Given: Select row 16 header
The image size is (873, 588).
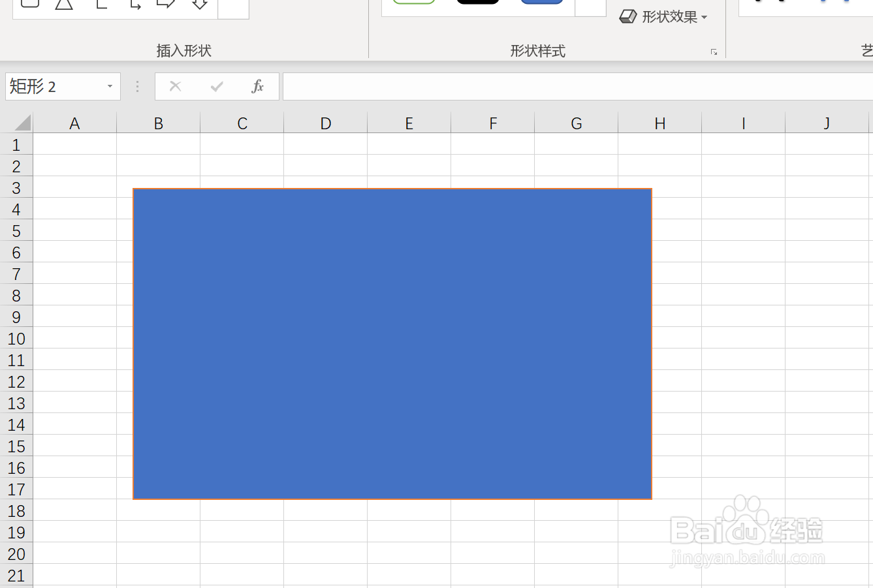Looking at the screenshot, I should tap(16, 467).
